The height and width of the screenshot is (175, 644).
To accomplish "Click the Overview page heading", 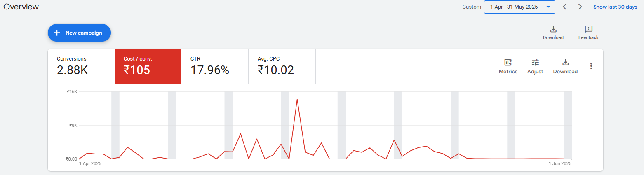I will [x=21, y=7].
